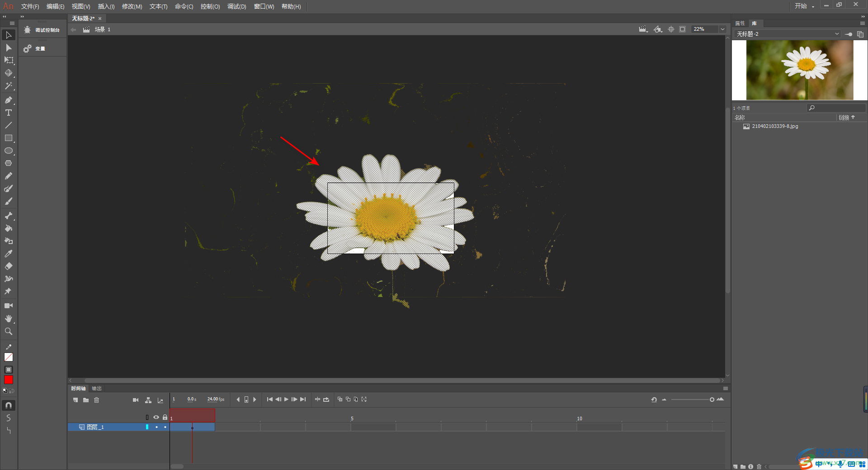Play the timeline animation
This screenshot has width=868, height=470.
pyautogui.click(x=286, y=399)
